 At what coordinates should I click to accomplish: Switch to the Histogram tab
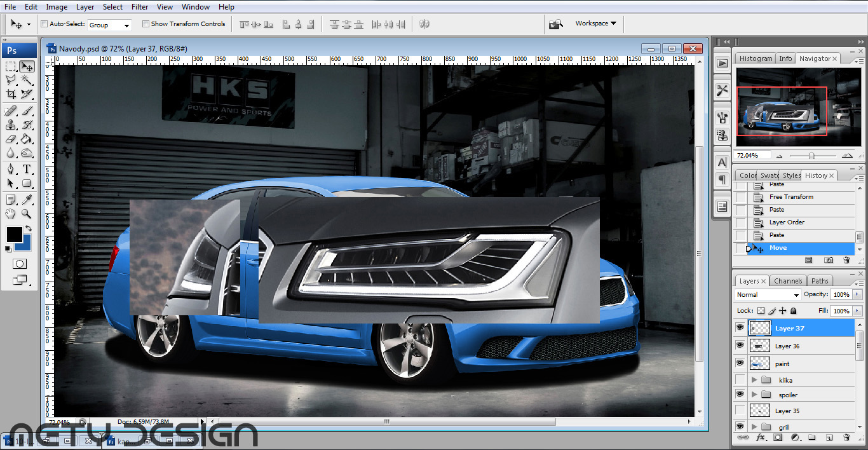click(x=756, y=58)
